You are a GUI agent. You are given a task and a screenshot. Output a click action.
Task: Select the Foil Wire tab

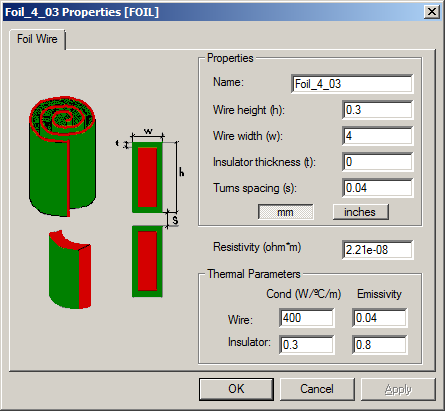(37, 39)
